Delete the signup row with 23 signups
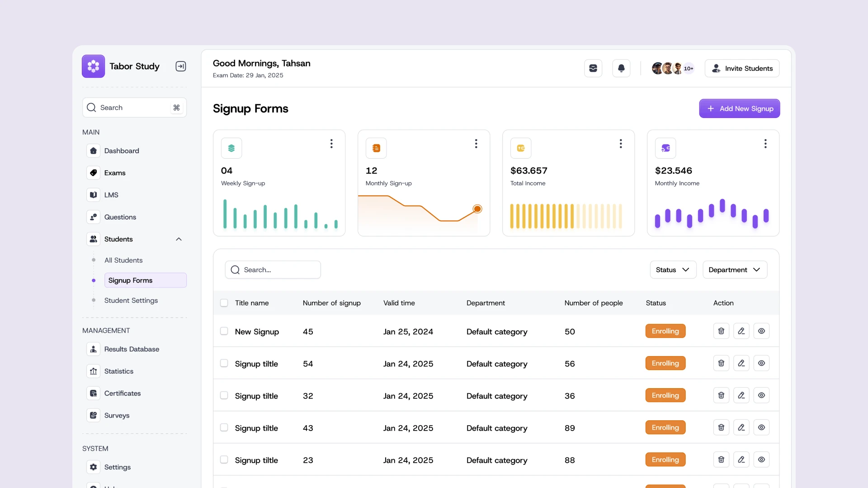The image size is (868, 488). (x=721, y=460)
